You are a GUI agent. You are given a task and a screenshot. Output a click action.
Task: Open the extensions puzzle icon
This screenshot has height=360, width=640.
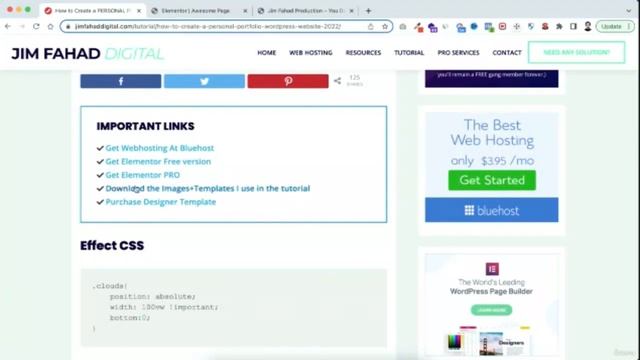[x=559, y=27]
